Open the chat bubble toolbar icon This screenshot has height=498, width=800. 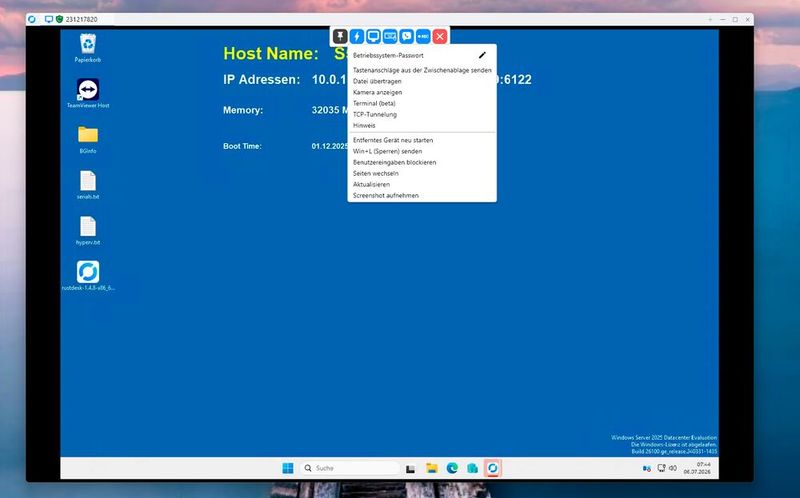407,36
